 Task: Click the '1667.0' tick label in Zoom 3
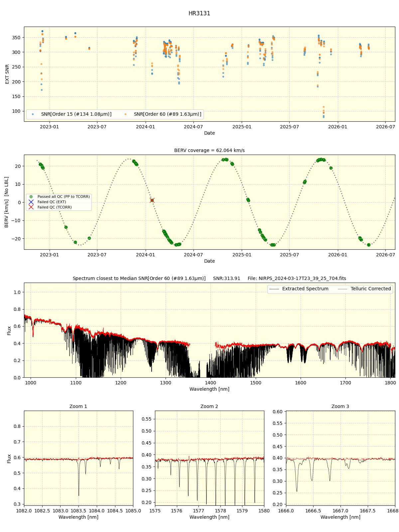(x=340, y=511)
